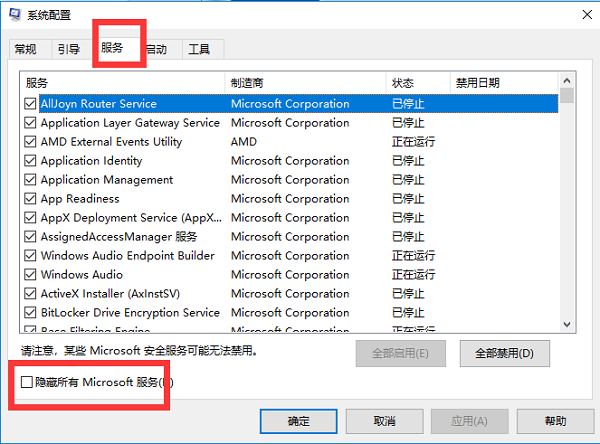Select Windows Audio Endpoint Builder name
Screen dimensions: 600x444
pyautogui.click(x=127, y=255)
